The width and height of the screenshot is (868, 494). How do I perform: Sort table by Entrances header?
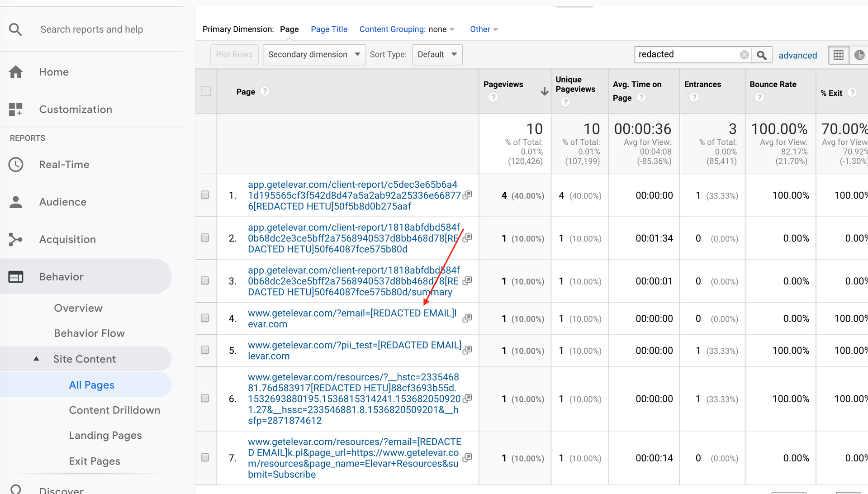pyautogui.click(x=702, y=85)
